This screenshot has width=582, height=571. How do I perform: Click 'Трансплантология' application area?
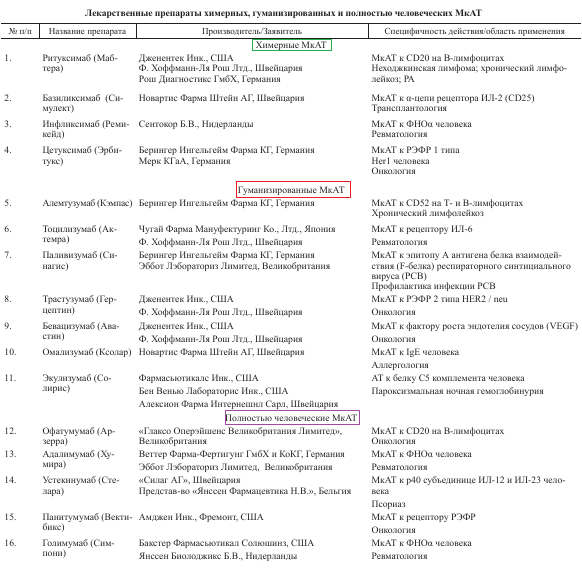[x=409, y=108]
